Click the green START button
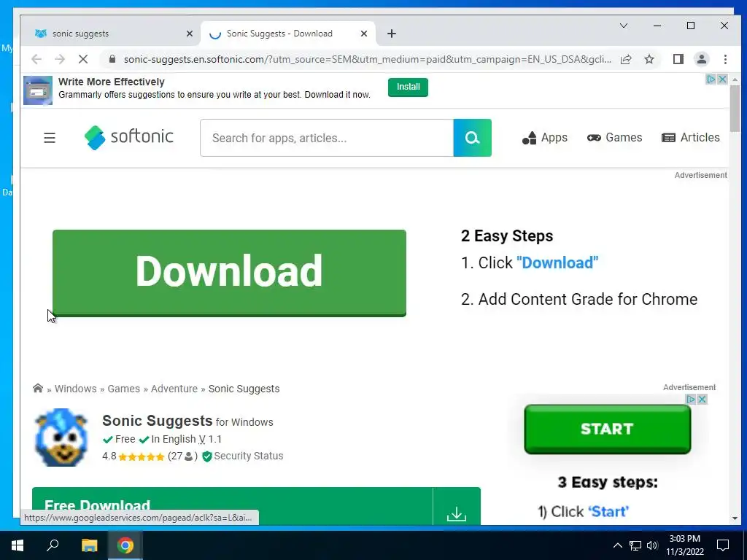Screen dimensions: 747x560 [608, 429]
